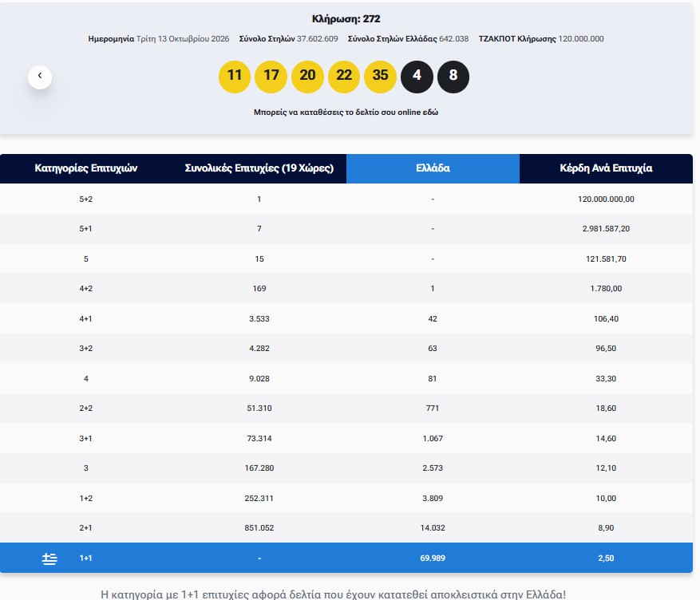The image size is (700, 600).
Task: Click Greece winners value 42
Action: pyautogui.click(x=433, y=318)
